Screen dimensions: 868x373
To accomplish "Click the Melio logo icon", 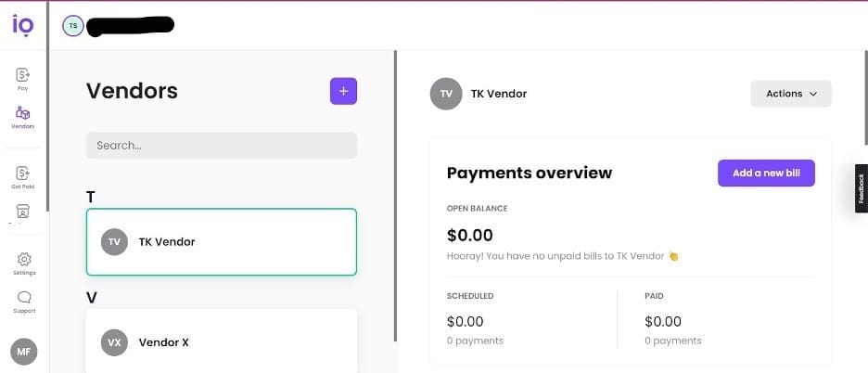I will pyautogui.click(x=22, y=25).
